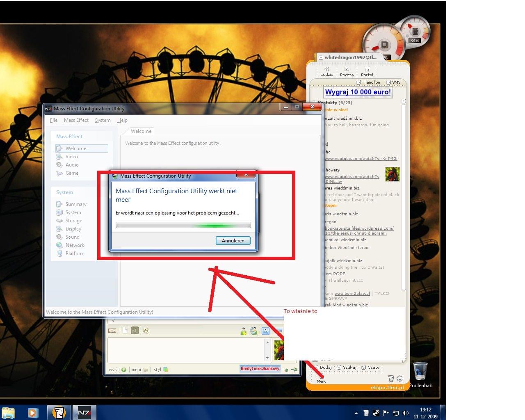Click Dodaj to add a contact
The width and height of the screenshot is (525, 420).
pos(323,367)
